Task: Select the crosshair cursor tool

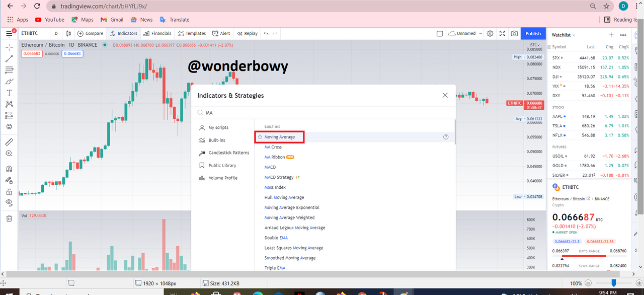Action: (9, 47)
